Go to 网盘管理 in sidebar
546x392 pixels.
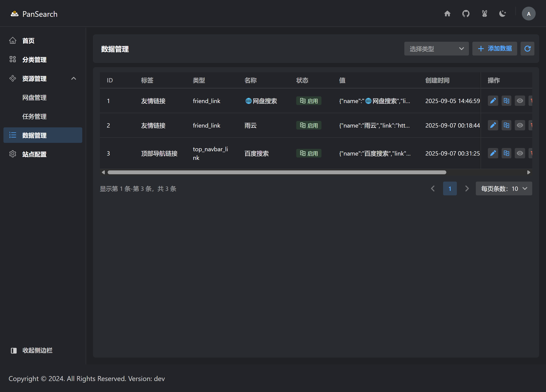pos(34,98)
